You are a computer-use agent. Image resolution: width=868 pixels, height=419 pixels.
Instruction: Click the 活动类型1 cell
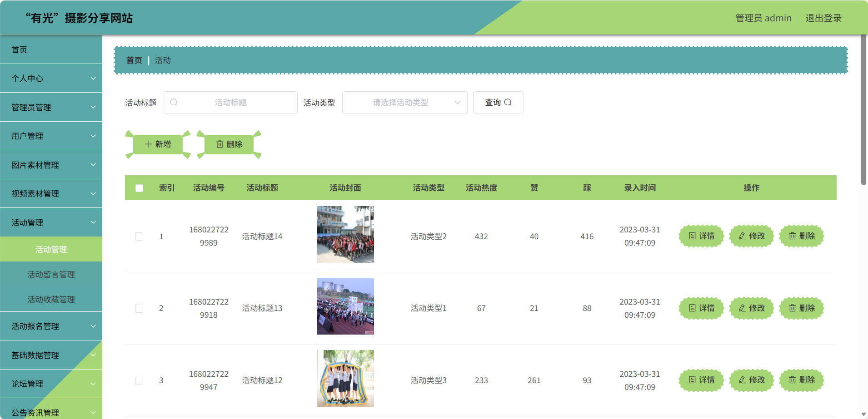point(429,308)
